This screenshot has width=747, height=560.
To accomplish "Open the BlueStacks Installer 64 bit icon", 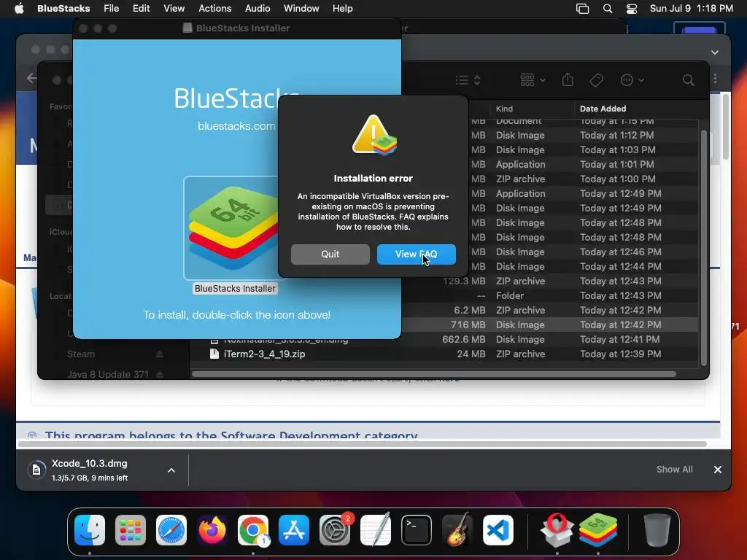I will tap(233, 228).
